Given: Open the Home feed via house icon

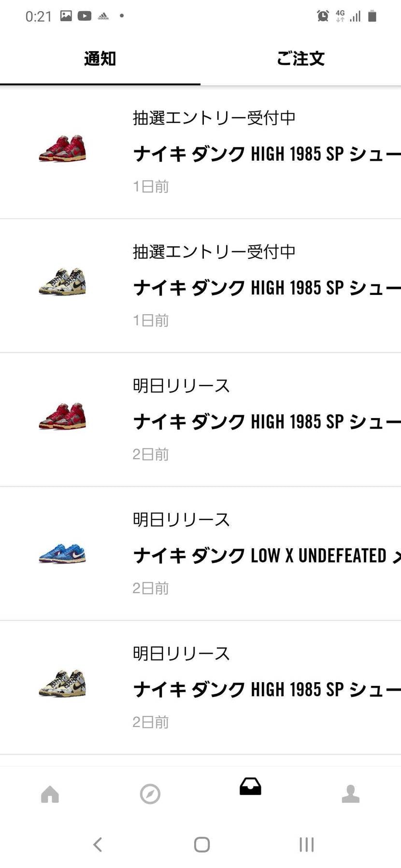Looking at the screenshot, I should click(50, 794).
